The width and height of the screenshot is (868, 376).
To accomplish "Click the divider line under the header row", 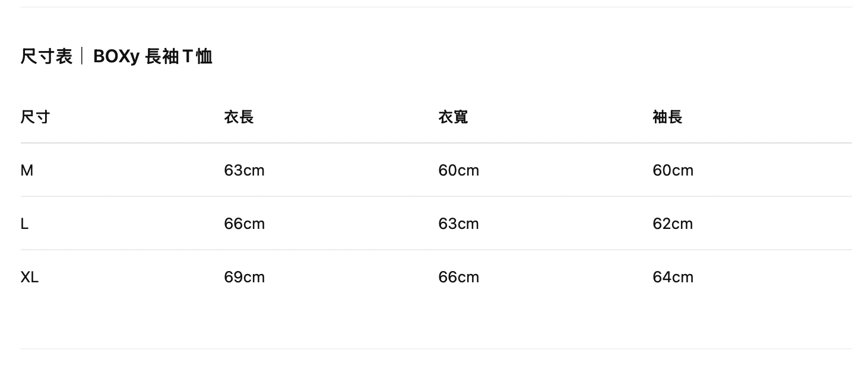I will point(436,143).
